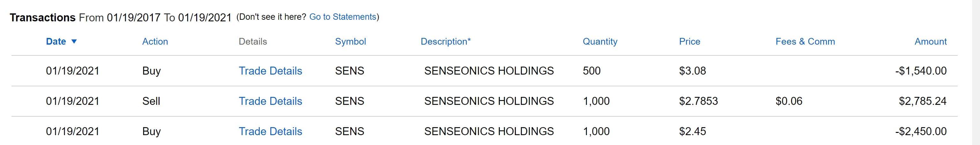The image size is (980, 145).
Task: Sort by Price column header
Action: (689, 41)
